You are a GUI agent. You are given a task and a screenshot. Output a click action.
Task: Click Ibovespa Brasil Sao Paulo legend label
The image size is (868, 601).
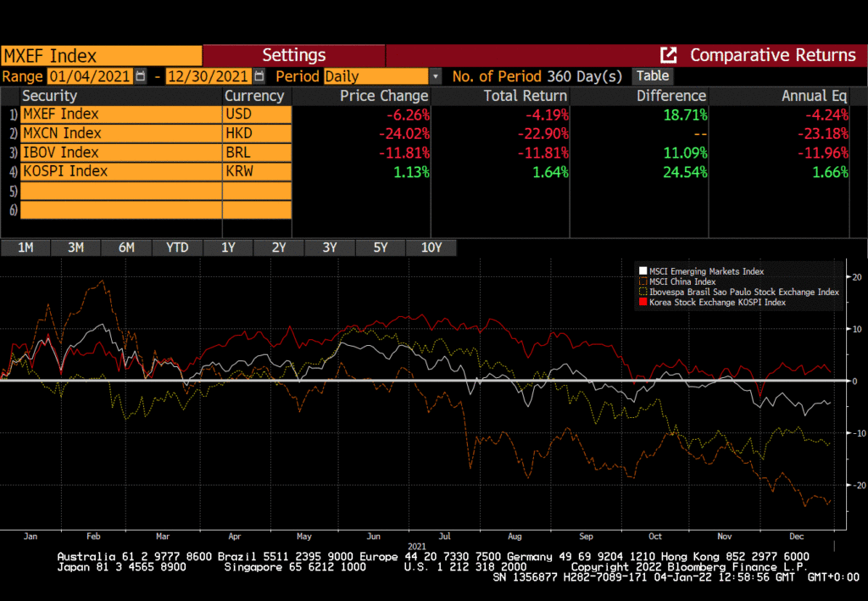click(744, 292)
